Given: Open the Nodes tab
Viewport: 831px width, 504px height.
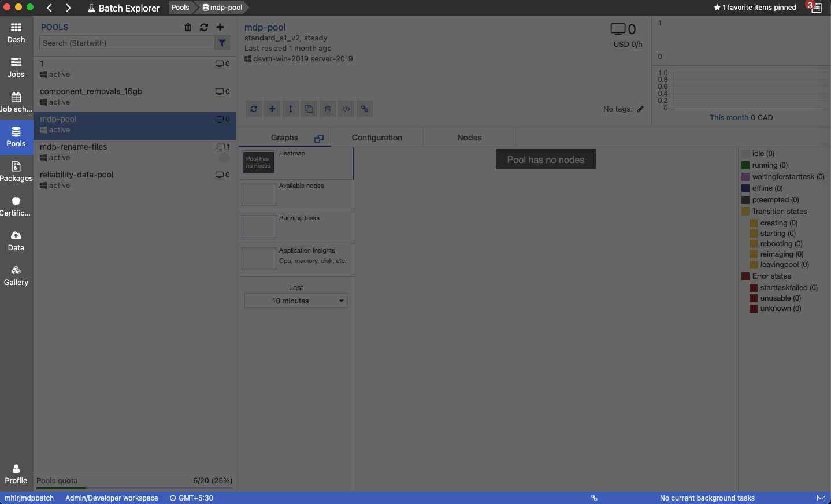Looking at the screenshot, I should 469,138.
